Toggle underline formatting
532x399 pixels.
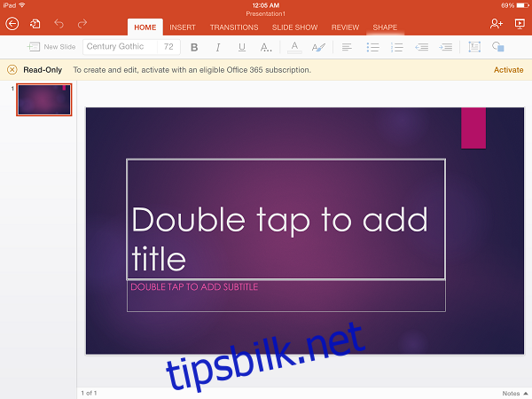[241, 47]
